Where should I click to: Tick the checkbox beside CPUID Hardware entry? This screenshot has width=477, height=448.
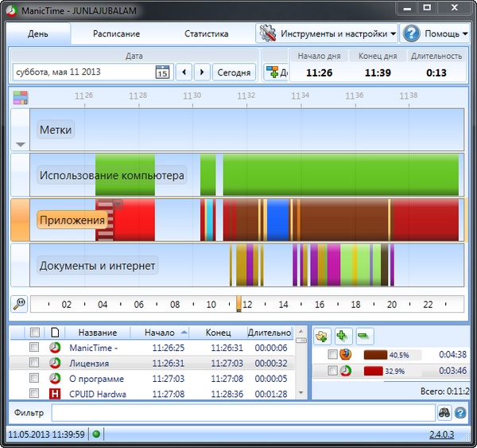[33, 393]
